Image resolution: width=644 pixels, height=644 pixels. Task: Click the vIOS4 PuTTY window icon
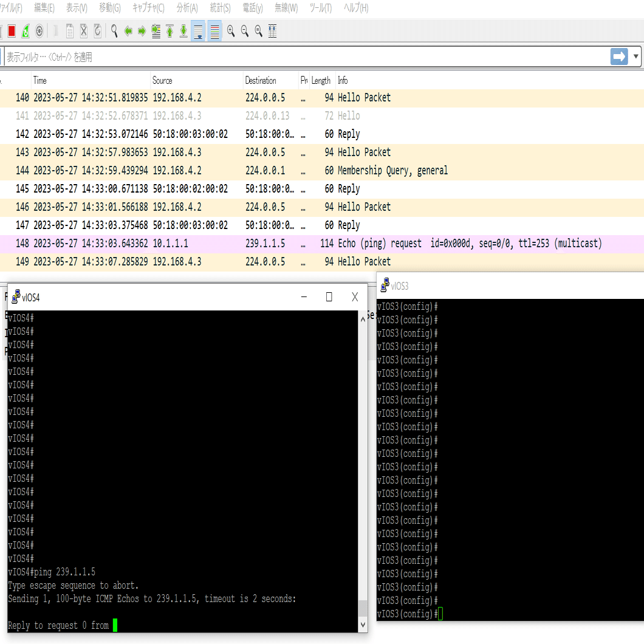tap(16, 296)
